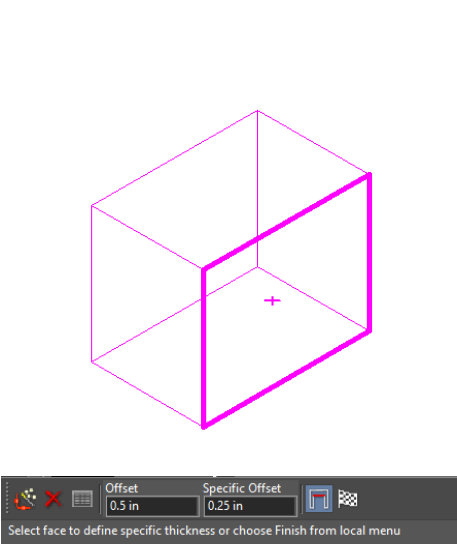Select the thick top edge of highlighted face
The image size is (457, 544).
tap(286, 222)
